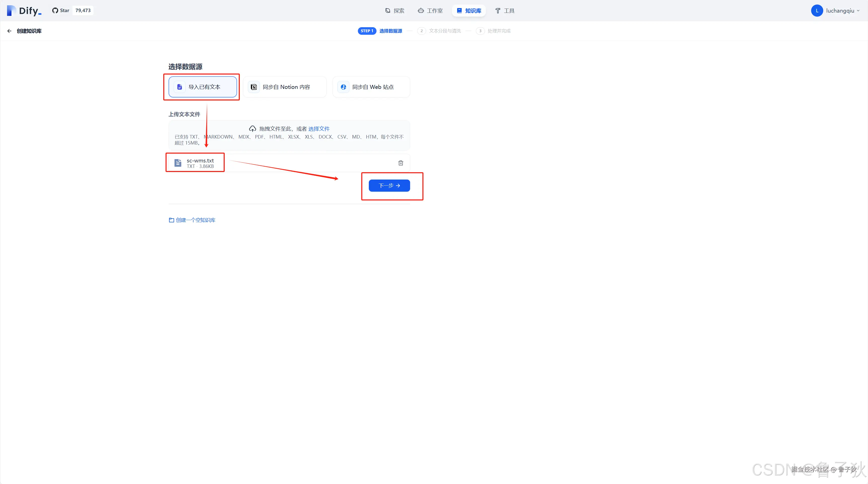Image resolution: width=868 pixels, height=484 pixels.
Task: Click the 选择文件 link
Action: (x=319, y=129)
